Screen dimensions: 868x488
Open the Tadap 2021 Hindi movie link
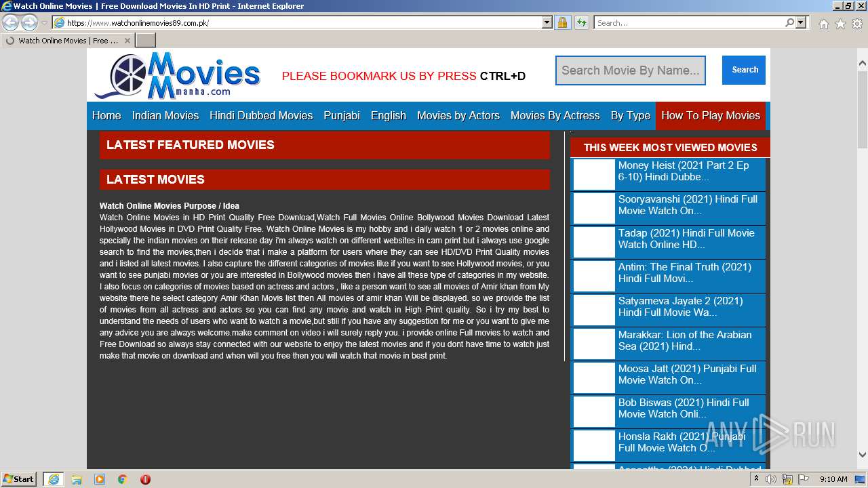pyautogui.click(x=686, y=239)
